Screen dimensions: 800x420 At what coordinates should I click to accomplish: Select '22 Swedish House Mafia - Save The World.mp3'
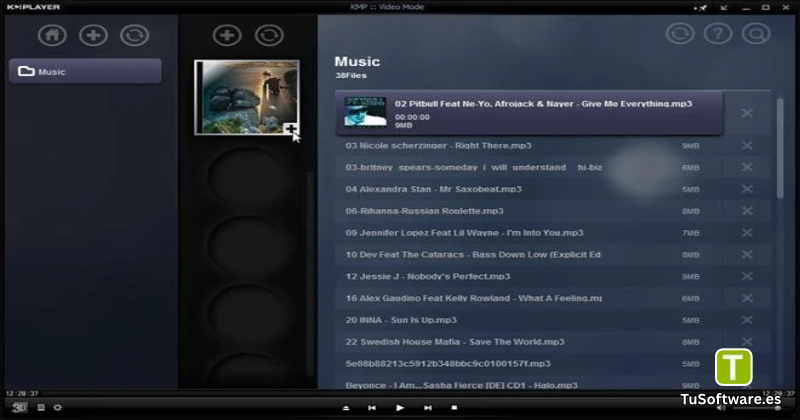455,342
